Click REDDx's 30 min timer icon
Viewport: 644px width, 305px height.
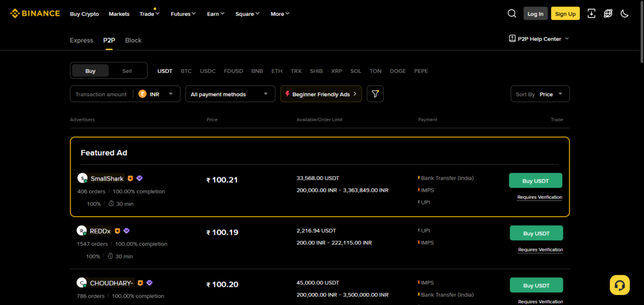[111, 256]
